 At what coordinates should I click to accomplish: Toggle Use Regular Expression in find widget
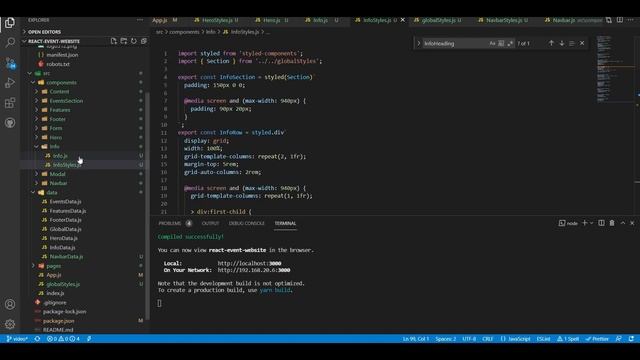click(x=510, y=43)
